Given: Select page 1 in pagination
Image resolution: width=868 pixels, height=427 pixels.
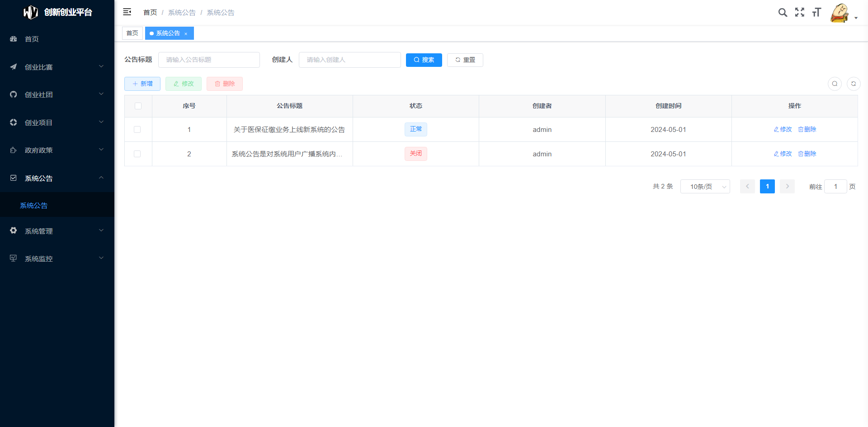Looking at the screenshot, I should click(767, 187).
